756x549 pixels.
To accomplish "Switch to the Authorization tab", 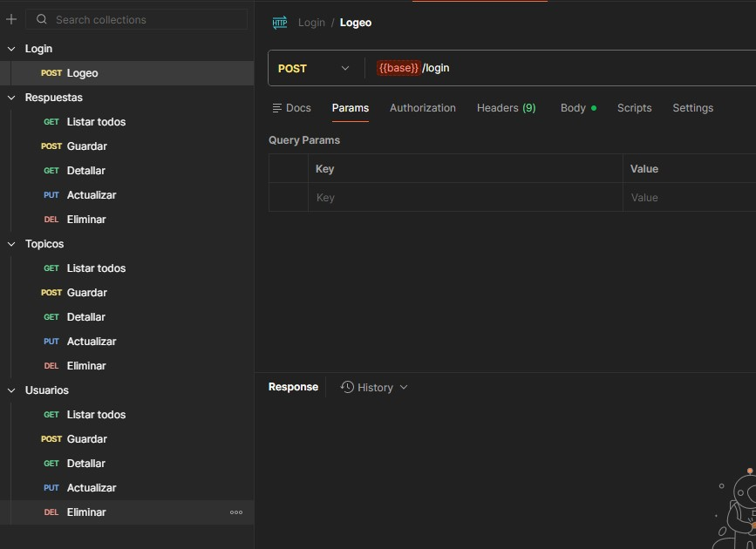I will pos(422,108).
